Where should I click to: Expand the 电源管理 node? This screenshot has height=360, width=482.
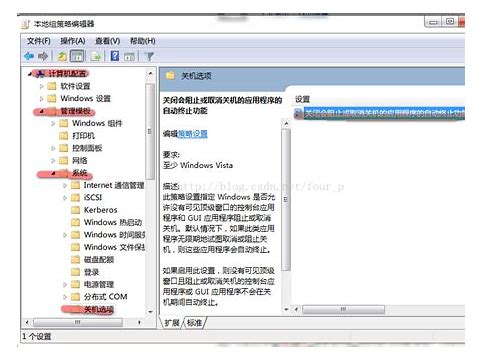click(x=65, y=284)
